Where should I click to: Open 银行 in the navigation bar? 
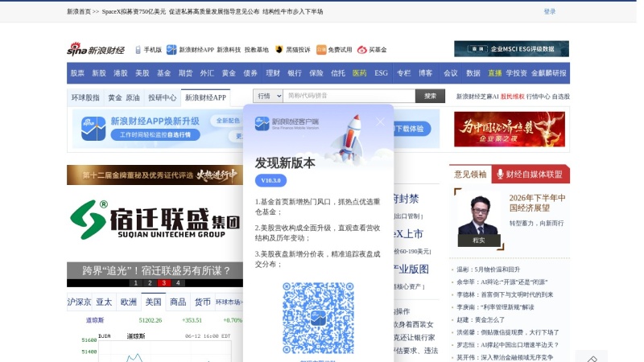[295, 73]
